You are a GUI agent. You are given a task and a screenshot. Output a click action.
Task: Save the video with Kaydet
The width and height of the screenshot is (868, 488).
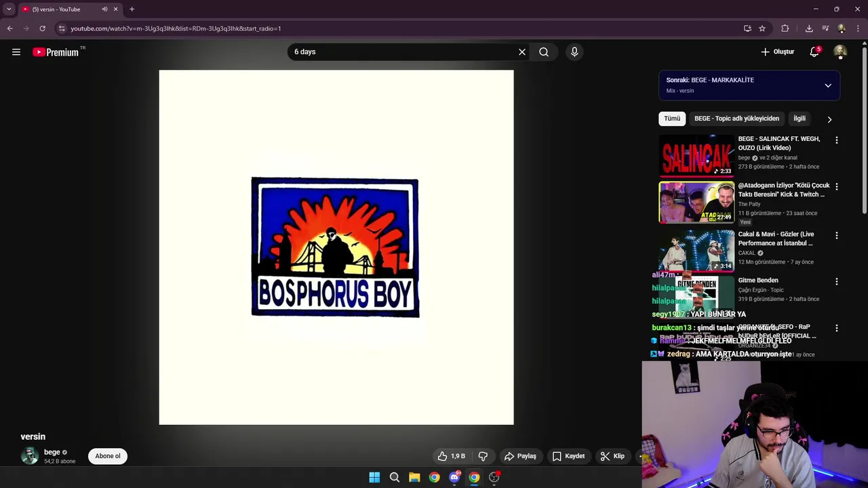click(568, 456)
